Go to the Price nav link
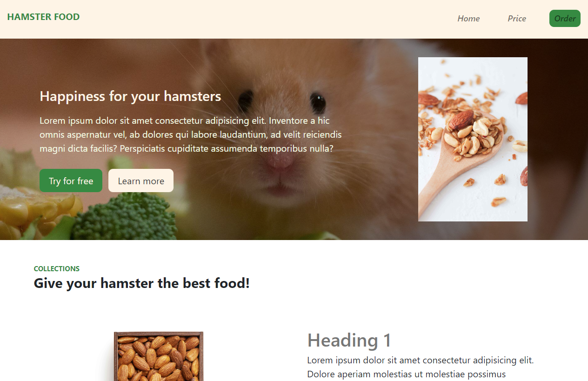This screenshot has width=588, height=381. (x=517, y=19)
